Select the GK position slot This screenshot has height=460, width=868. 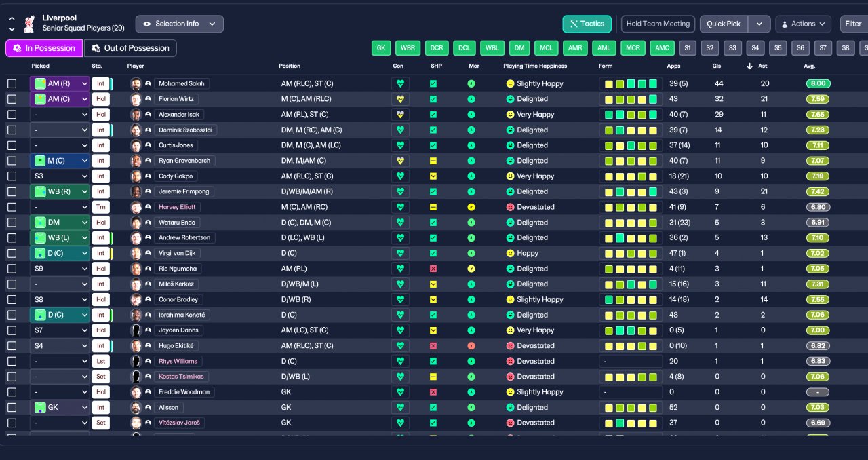[x=381, y=48]
